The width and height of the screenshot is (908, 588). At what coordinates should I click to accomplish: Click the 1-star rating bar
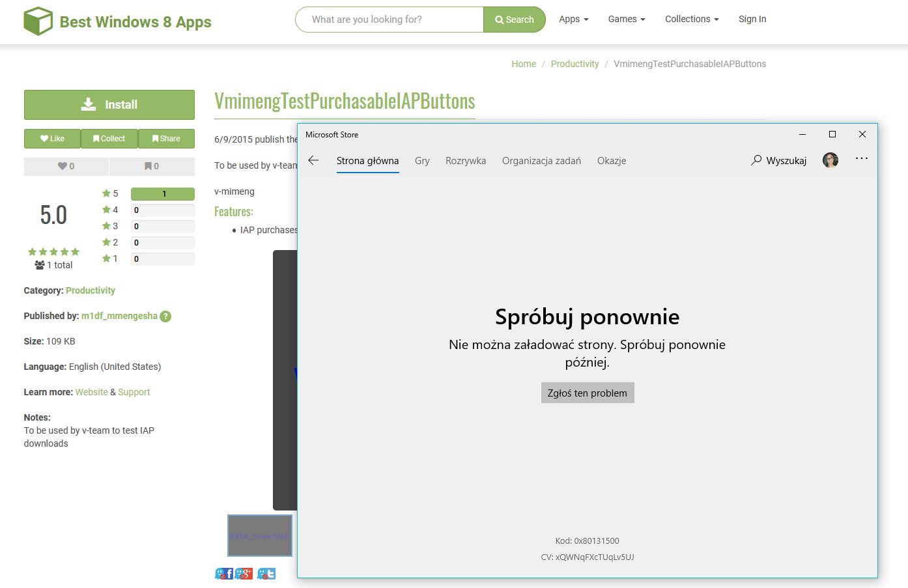coord(163,259)
